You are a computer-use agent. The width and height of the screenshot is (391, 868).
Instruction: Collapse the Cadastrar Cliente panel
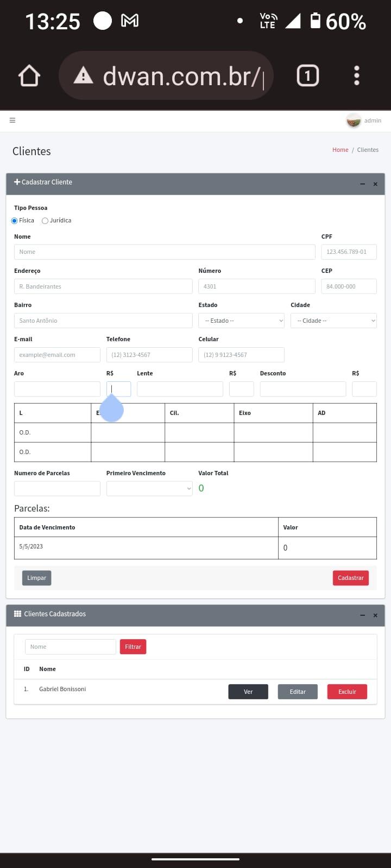click(x=363, y=184)
